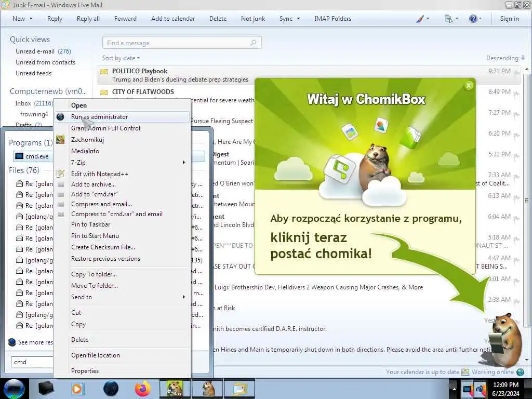Click the flag icon on the 6:20 PM message

517,136
